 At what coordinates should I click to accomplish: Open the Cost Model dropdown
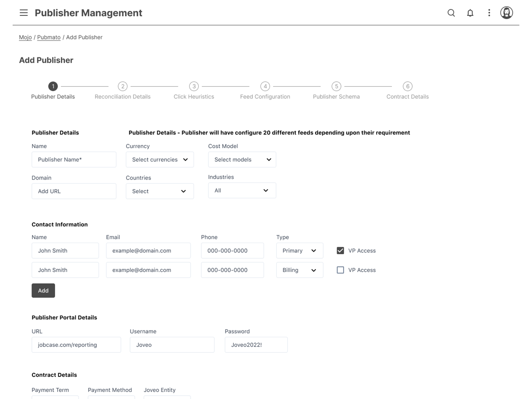pyautogui.click(x=242, y=160)
